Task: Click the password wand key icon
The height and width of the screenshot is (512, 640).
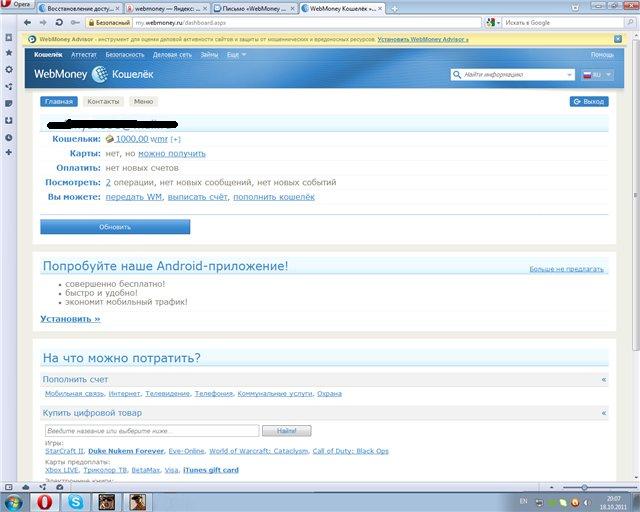Action: click(75, 22)
